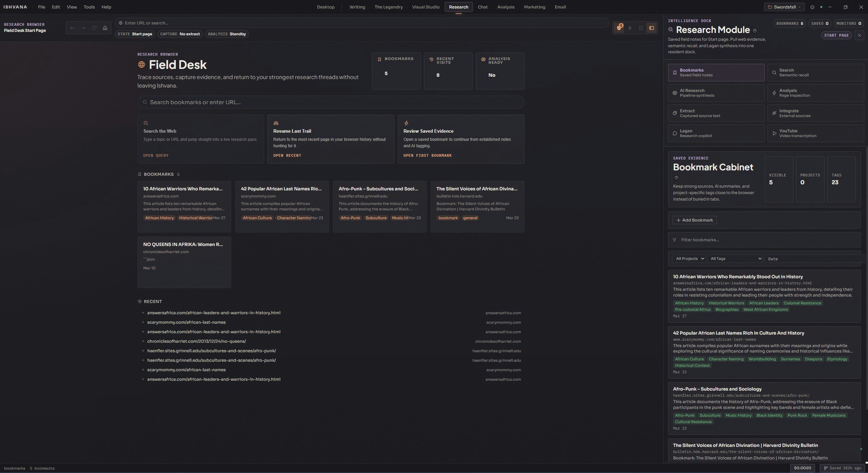
Task: Click the shield icon with badge 6
Action: (x=619, y=28)
